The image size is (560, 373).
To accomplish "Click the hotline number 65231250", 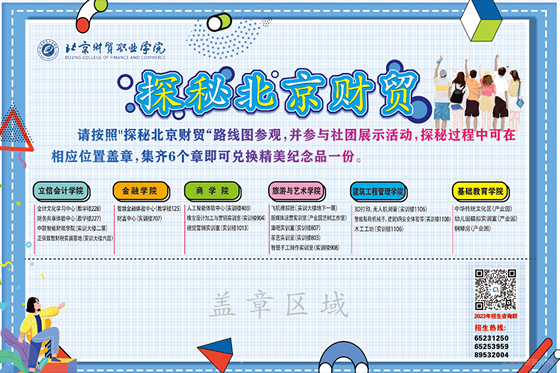I will [x=491, y=338].
